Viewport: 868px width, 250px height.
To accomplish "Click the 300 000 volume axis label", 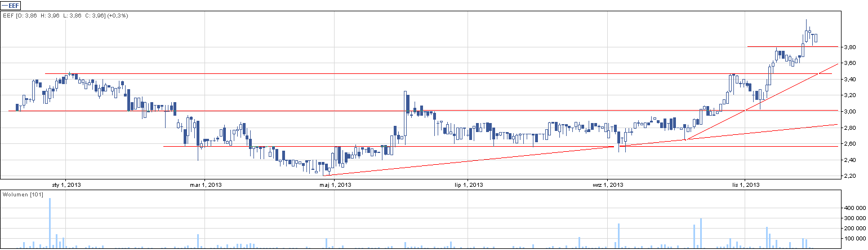I will pos(854,218).
